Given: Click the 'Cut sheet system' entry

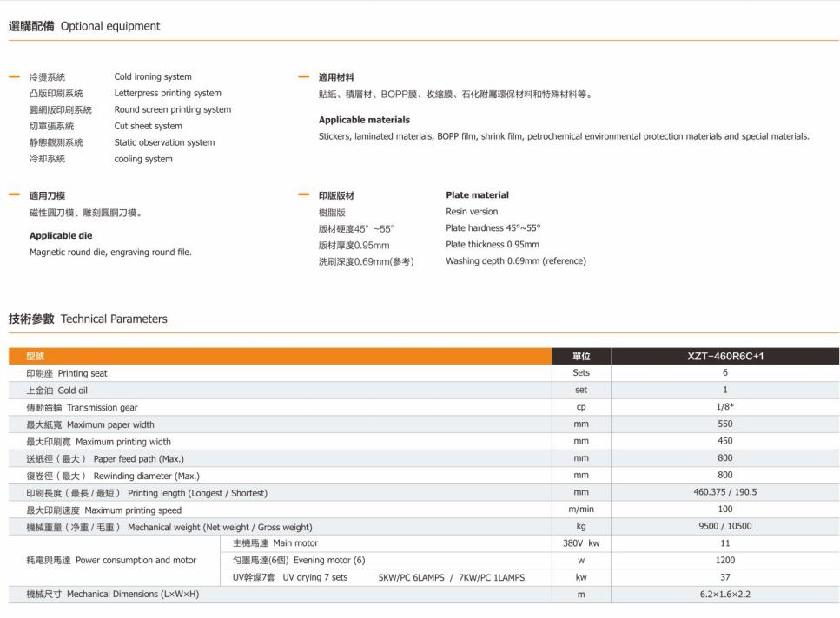Looking at the screenshot, I should 148,126.
